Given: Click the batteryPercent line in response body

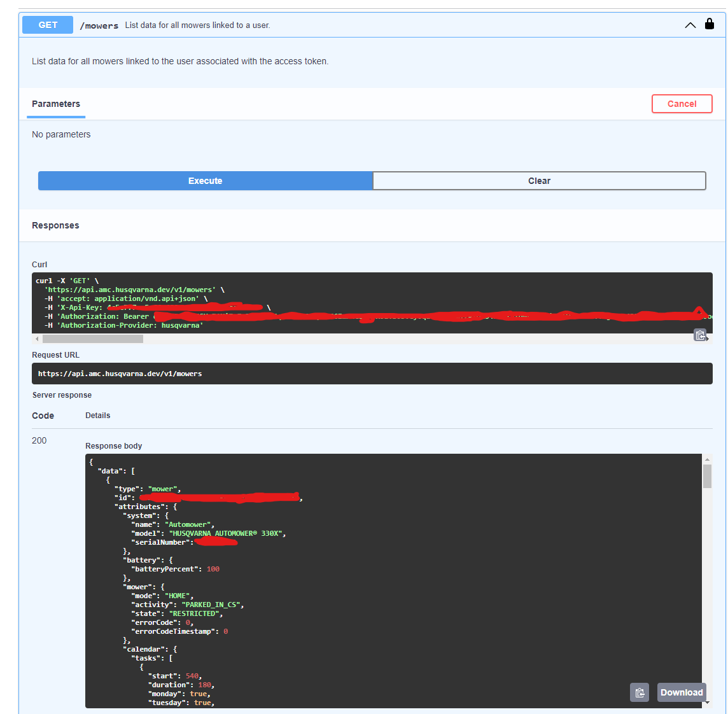Looking at the screenshot, I should (x=175, y=569).
